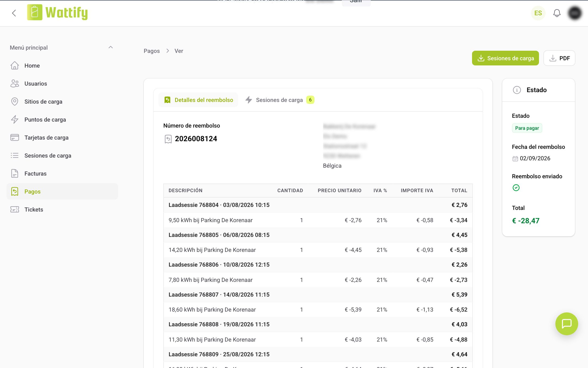Click the Sitios de carga pin icon
Screen dimensions: 588x368
tap(15, 102)
